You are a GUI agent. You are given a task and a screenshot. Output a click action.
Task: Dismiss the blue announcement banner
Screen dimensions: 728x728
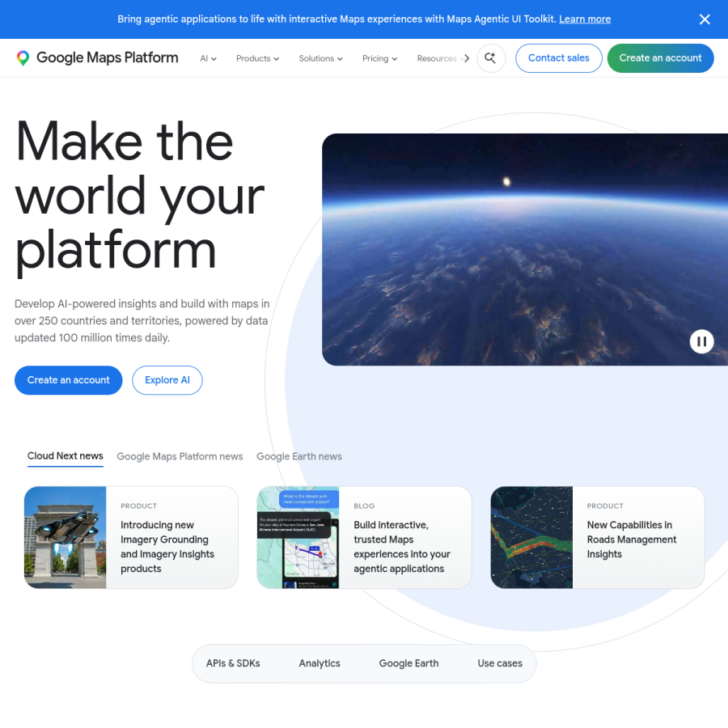tap(705, 19)
